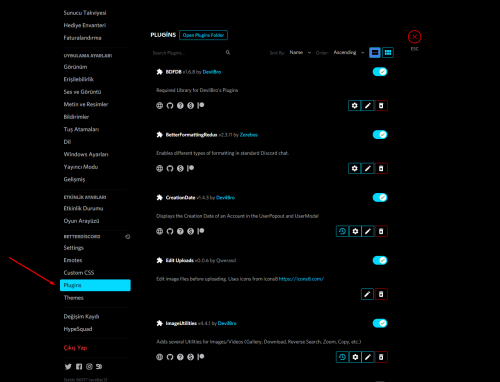View CreationDate changelog history icon
The image size is (500, 382).
(342, 231)
